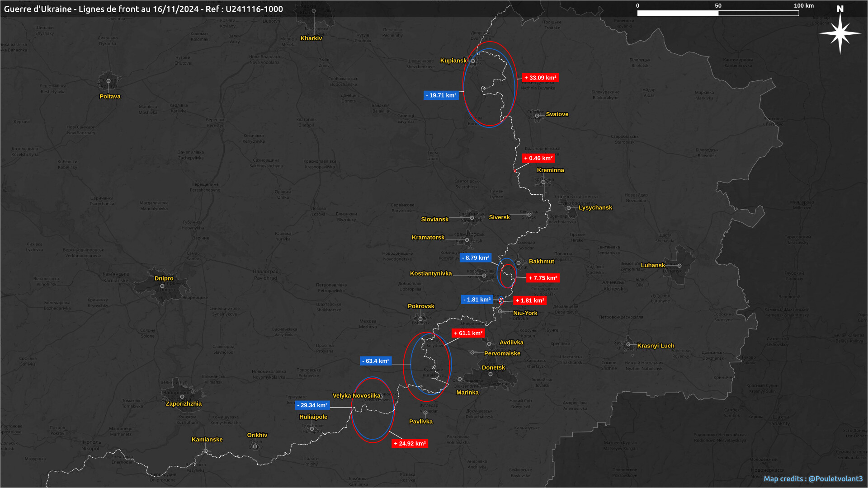Click the Kupiansk city marker dot
The width and height of the screenshot is (868, 488).
(x=473, y=61)
